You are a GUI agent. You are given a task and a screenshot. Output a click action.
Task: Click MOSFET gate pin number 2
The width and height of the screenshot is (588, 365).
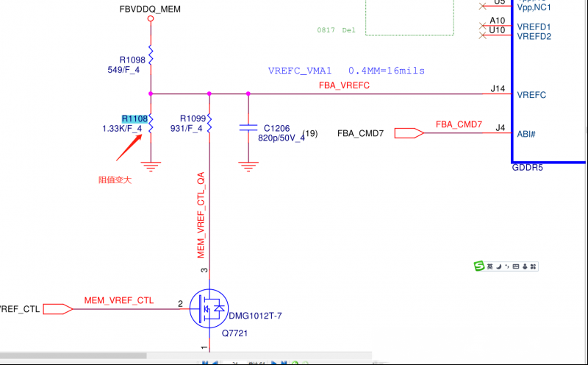(180, 304)
